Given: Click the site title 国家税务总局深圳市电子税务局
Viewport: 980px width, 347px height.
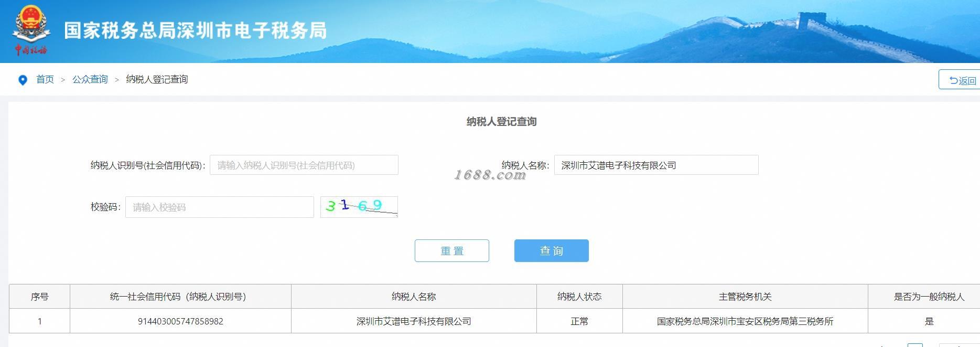Looking at the screenshot, I should click(196, 30).
